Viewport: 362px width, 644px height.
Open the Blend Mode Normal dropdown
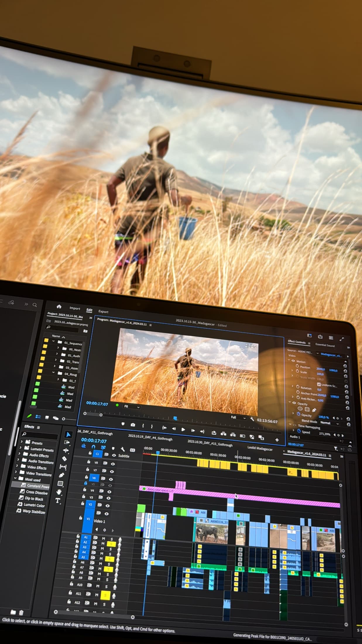point(329,423)
